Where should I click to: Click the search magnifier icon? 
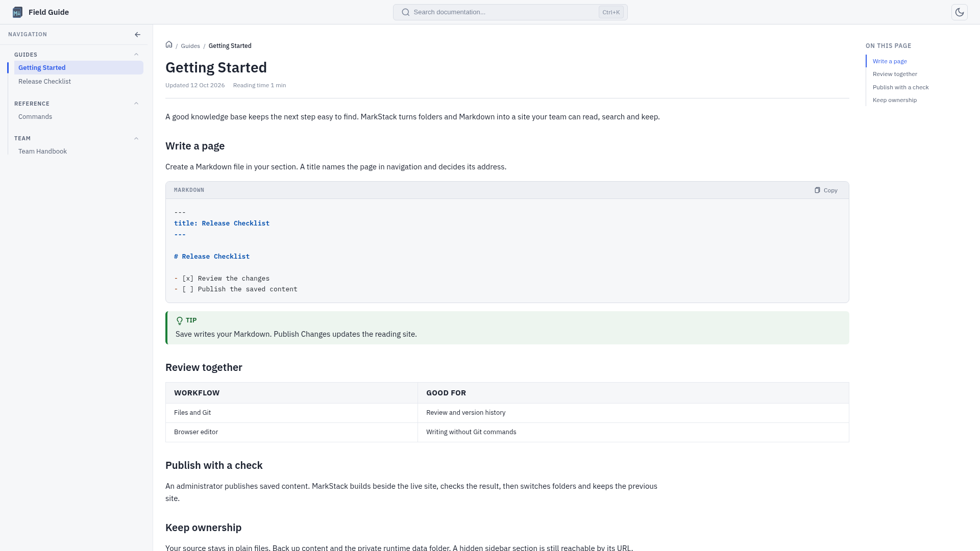pyautogui.click(x=405, y=12)
